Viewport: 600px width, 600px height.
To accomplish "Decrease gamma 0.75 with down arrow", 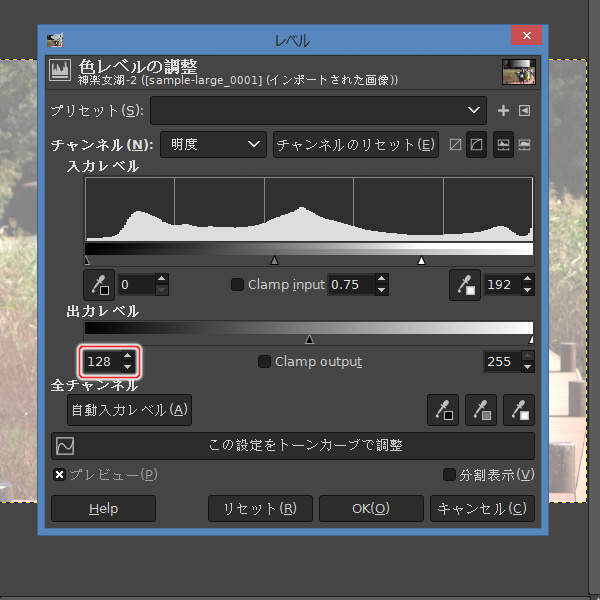I will click(382, 290).
